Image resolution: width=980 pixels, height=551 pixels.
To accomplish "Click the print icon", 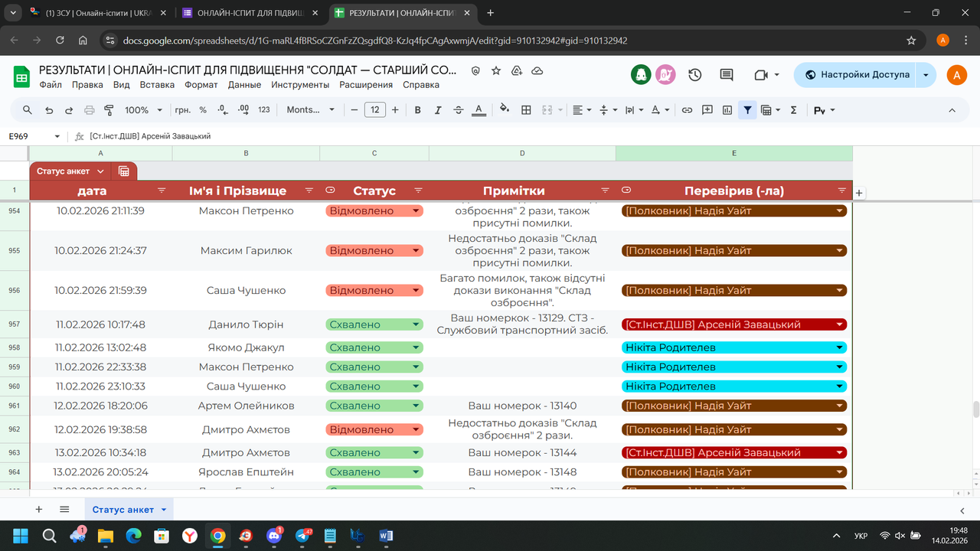I will [89, 110].
